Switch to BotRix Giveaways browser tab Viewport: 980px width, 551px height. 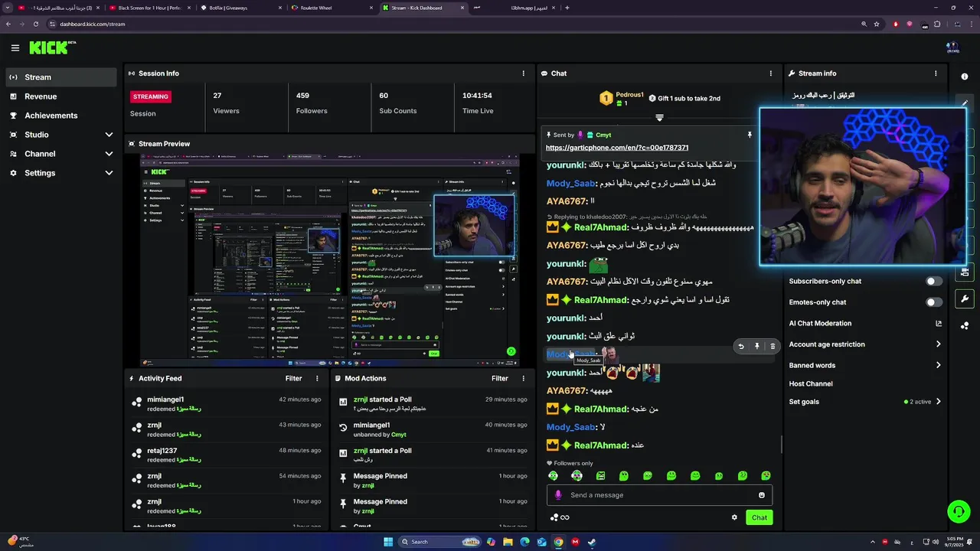click(x=241, y=8)
